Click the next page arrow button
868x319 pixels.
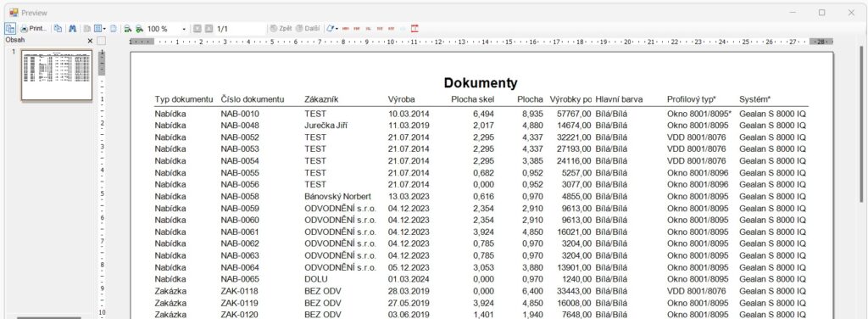(x=209, y=28)
